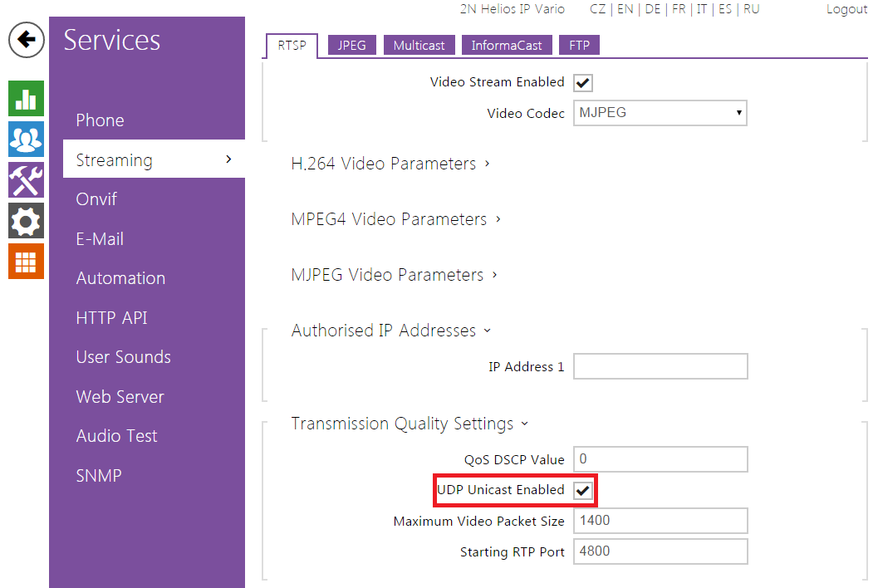The width and height of the screenshot is (878, 588).
Task: Switch to the JPEG tab
Action: 351,46
